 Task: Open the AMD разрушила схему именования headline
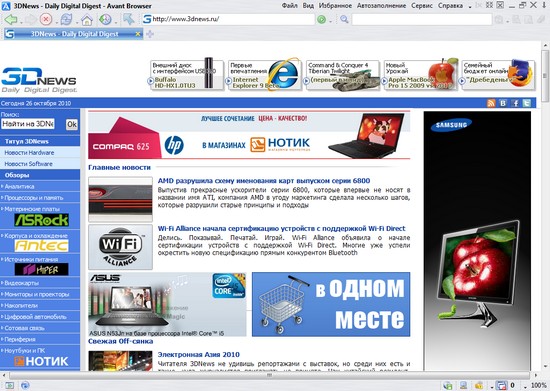coord(264,181)
